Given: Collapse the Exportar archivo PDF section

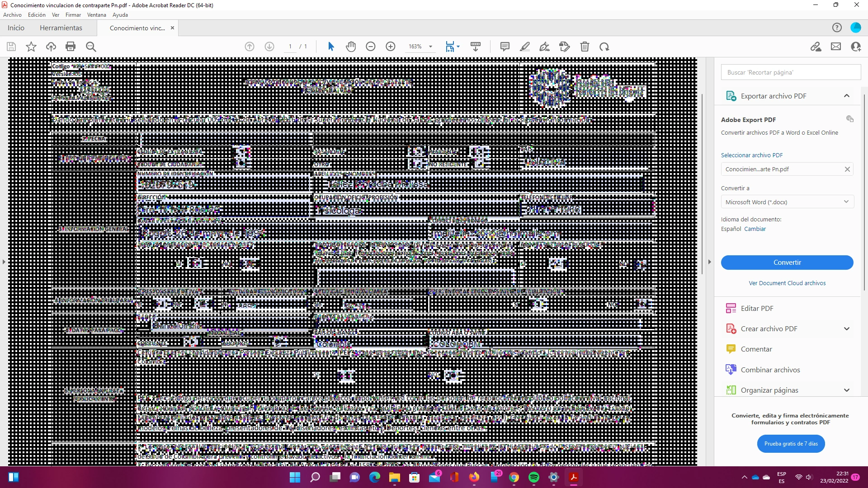Looking at the screenshot, I should (847, 96).
